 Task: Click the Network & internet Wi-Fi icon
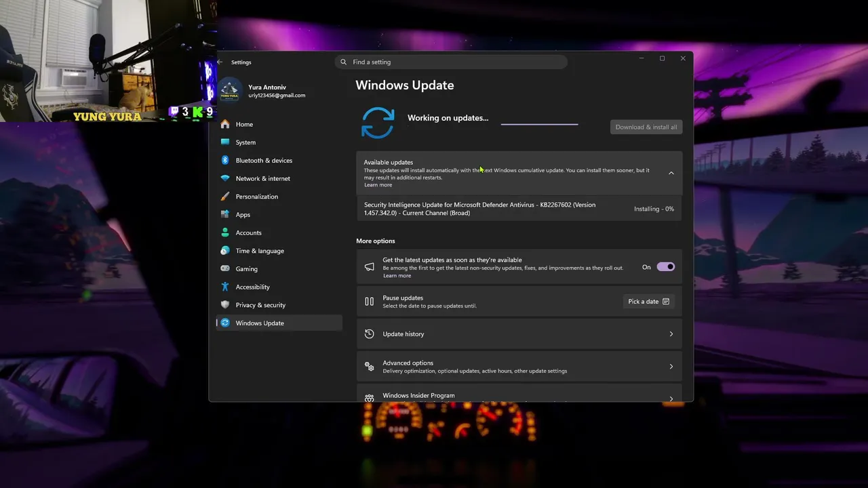coord(225,178)
